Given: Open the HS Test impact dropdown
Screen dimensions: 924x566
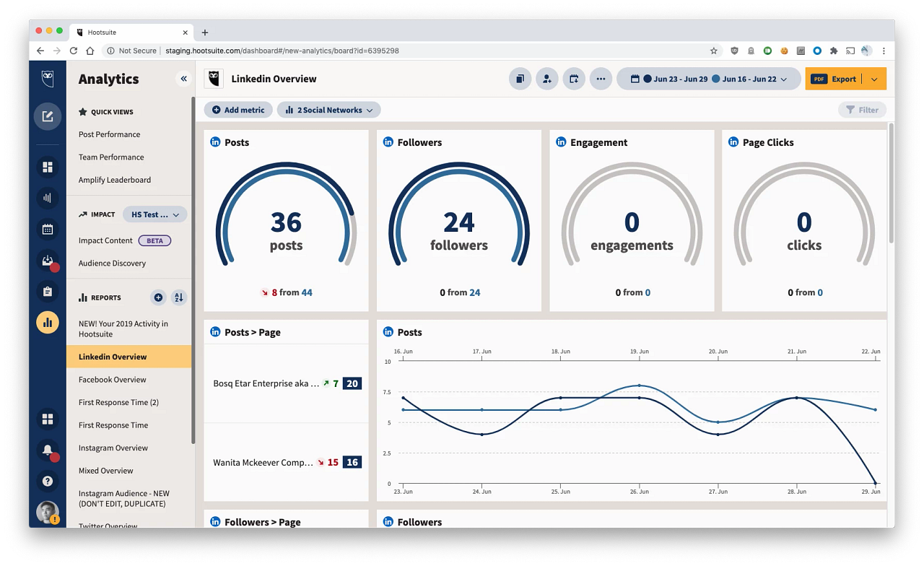Looking at the screenshot, I should coord(154,214).
